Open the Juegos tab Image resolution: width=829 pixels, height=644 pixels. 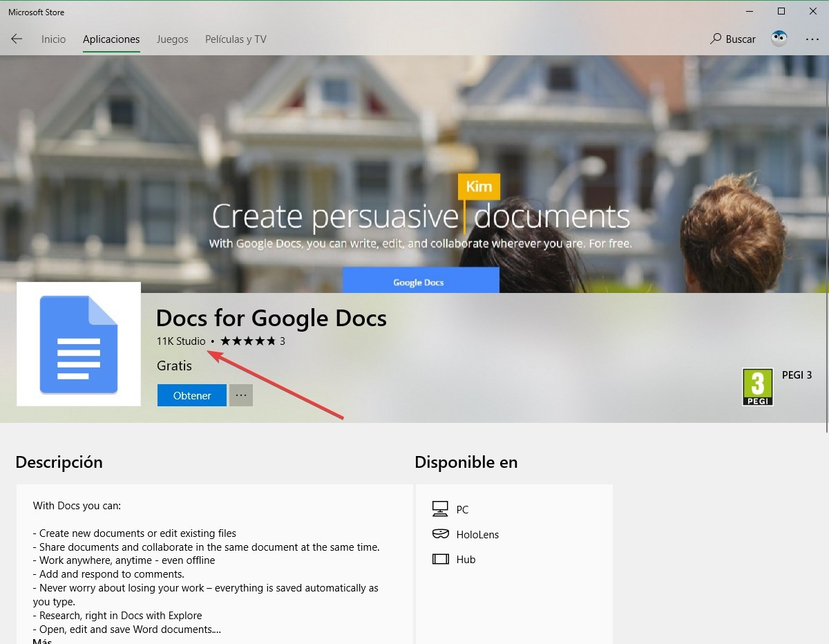click(x=172, y=39)
